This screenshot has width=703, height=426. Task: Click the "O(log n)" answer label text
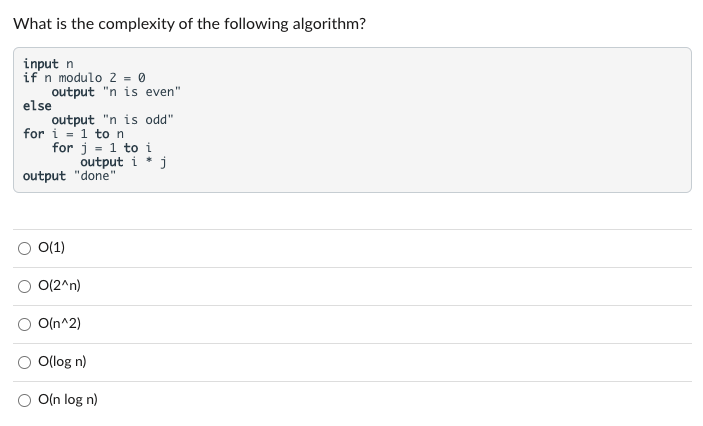click(x=62, y=361)
